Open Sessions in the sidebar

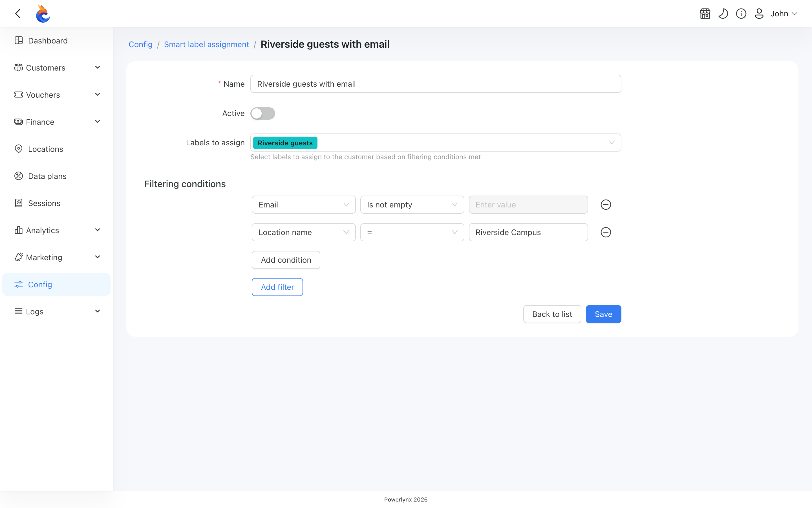click(56, 203)
